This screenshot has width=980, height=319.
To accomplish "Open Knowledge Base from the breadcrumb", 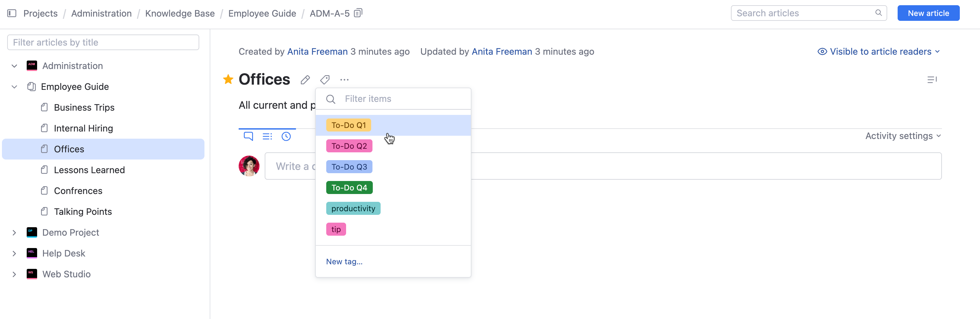I will [x=180, y=13].
